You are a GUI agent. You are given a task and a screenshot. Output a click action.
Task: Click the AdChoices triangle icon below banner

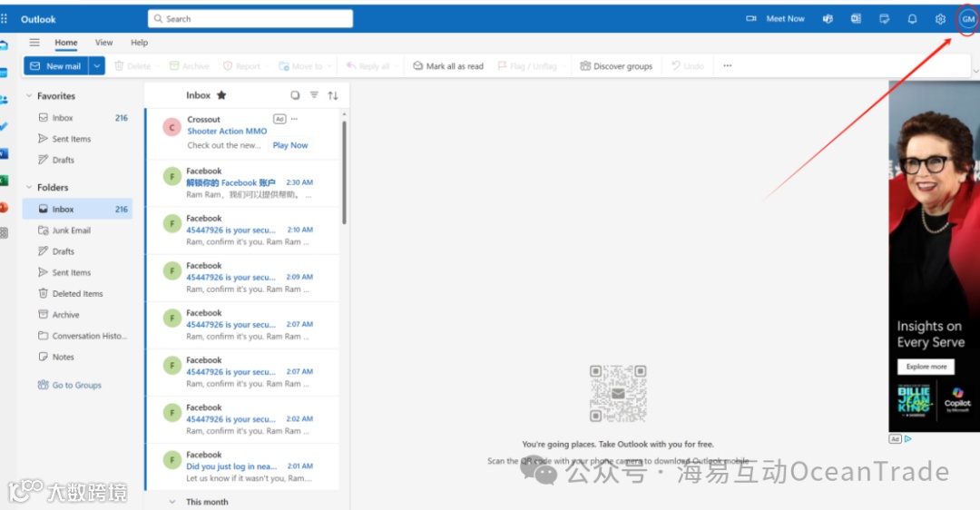908,438
